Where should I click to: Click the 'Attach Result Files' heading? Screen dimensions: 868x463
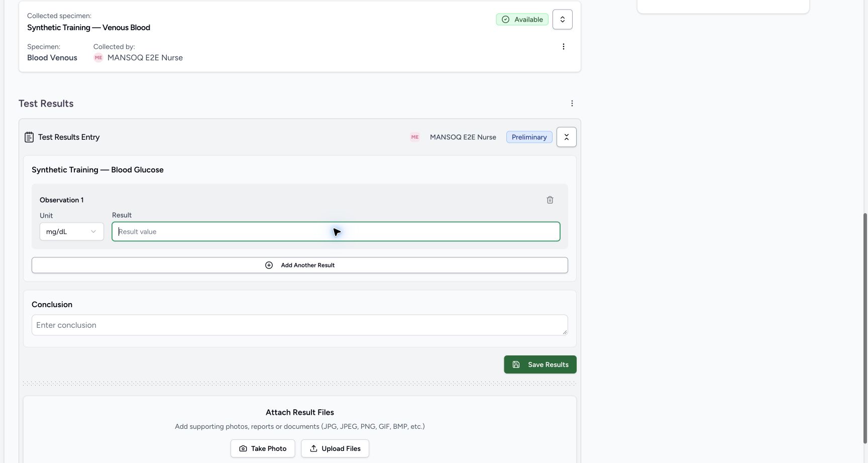300,413
